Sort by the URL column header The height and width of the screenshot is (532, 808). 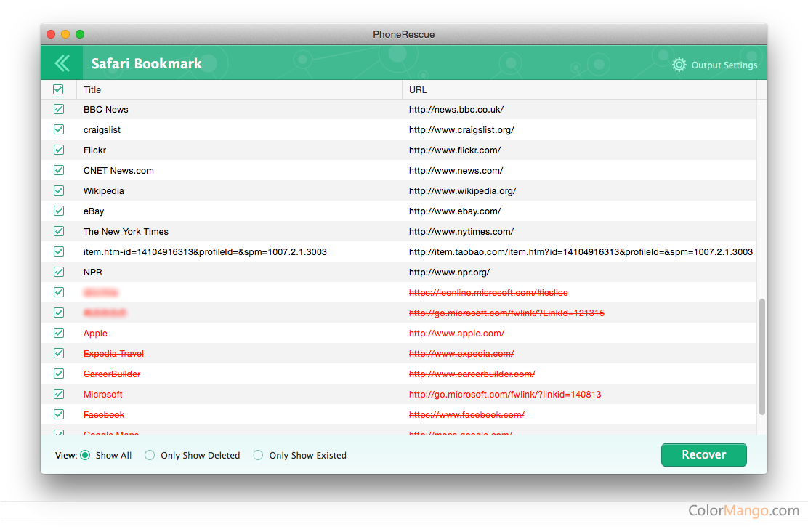click(418, 90)
